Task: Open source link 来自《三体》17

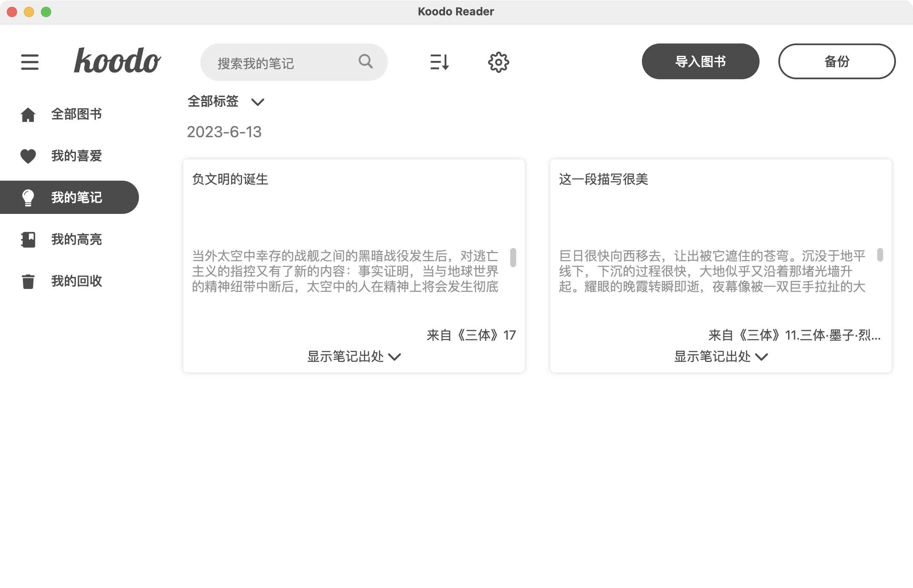Action: tap(471, 335)
